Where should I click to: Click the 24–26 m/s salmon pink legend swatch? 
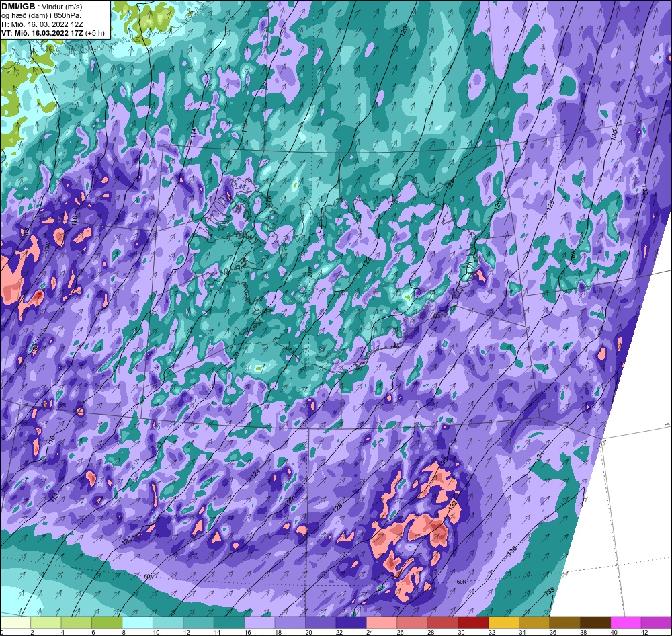pyautogui.click(x=382, y=623)
